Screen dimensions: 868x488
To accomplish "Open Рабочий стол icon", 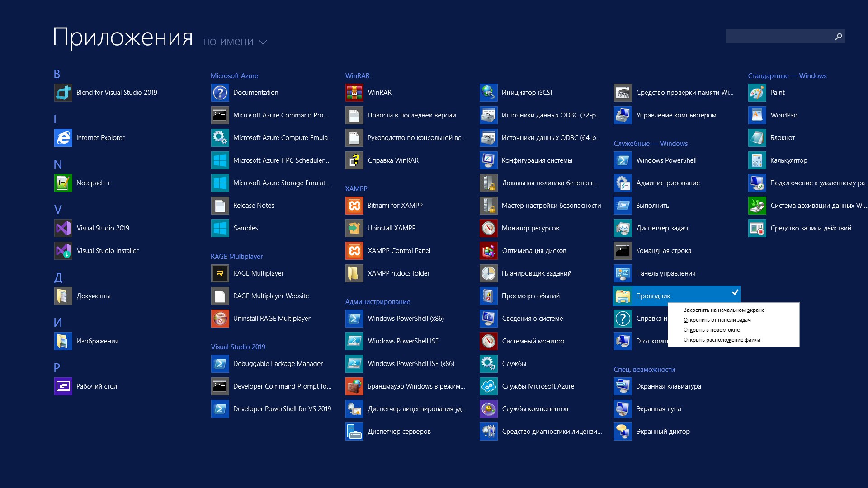I will click(63, 386).
